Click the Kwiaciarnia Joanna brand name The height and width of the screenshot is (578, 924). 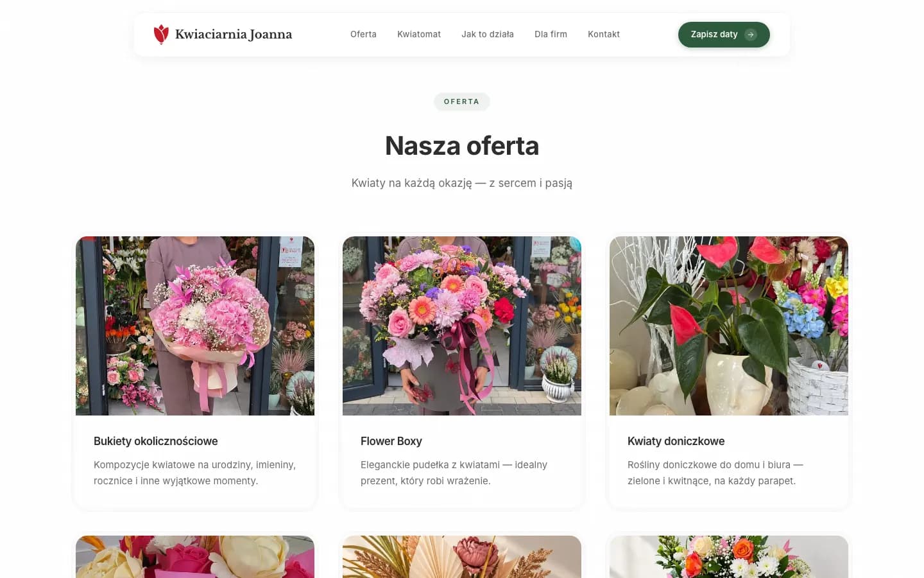(x=234, y=35)
